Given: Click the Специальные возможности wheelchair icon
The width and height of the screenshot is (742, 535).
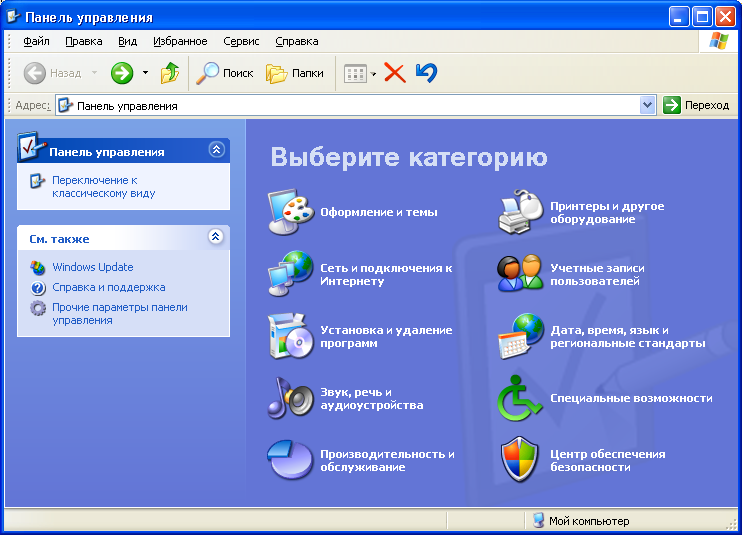Looking at the screenshot, I should point(521,398).
